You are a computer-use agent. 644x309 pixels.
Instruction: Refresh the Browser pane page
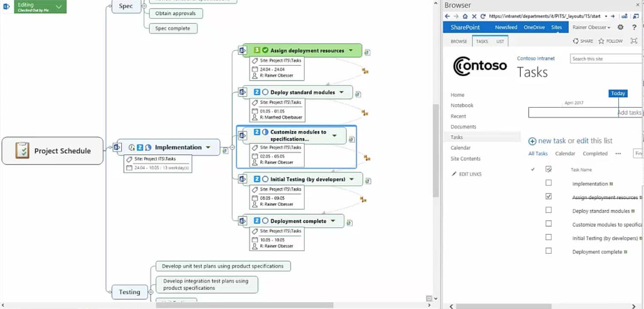coord(483,16)
